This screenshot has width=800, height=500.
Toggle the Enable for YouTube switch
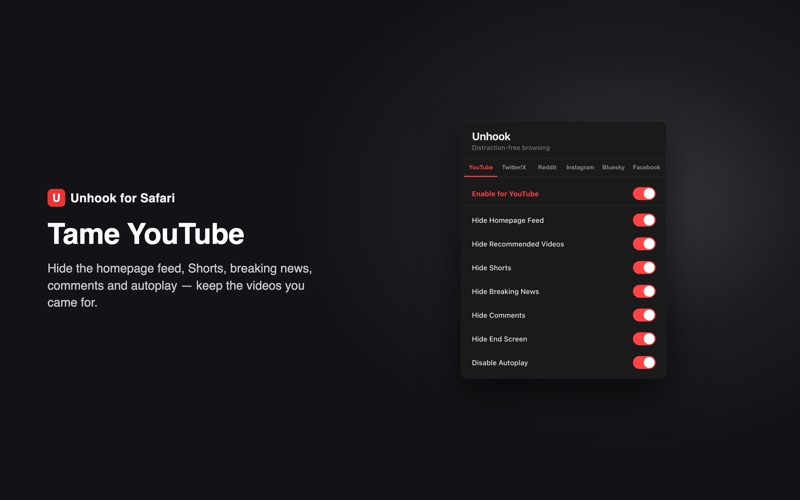[x=644, y=194]
